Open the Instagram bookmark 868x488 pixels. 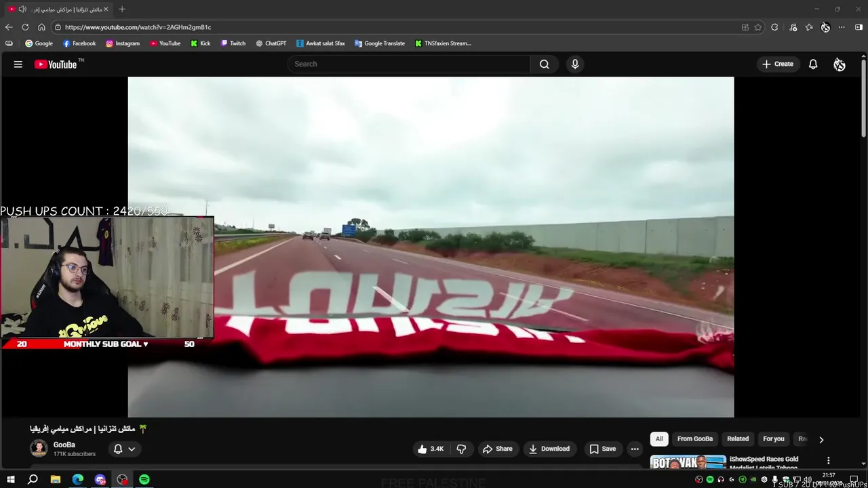(x=123, y=43)
